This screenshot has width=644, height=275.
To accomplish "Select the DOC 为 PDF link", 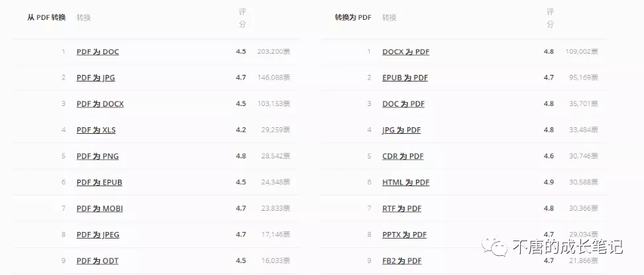I will tap(403, 104).
